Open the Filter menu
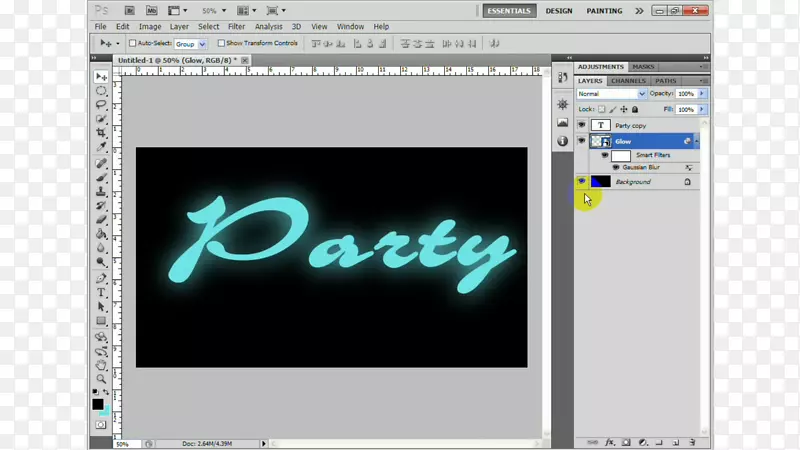Screen dimensions: 800x450 [x=236, y=27]
